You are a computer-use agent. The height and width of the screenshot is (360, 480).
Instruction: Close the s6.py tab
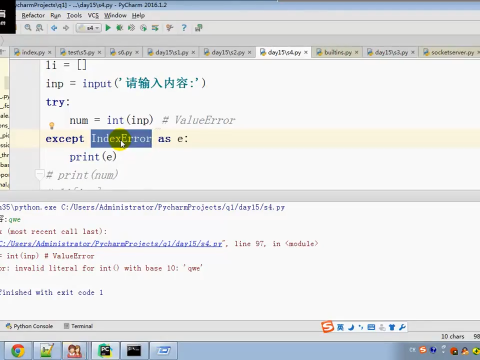[x=137, y=52]
